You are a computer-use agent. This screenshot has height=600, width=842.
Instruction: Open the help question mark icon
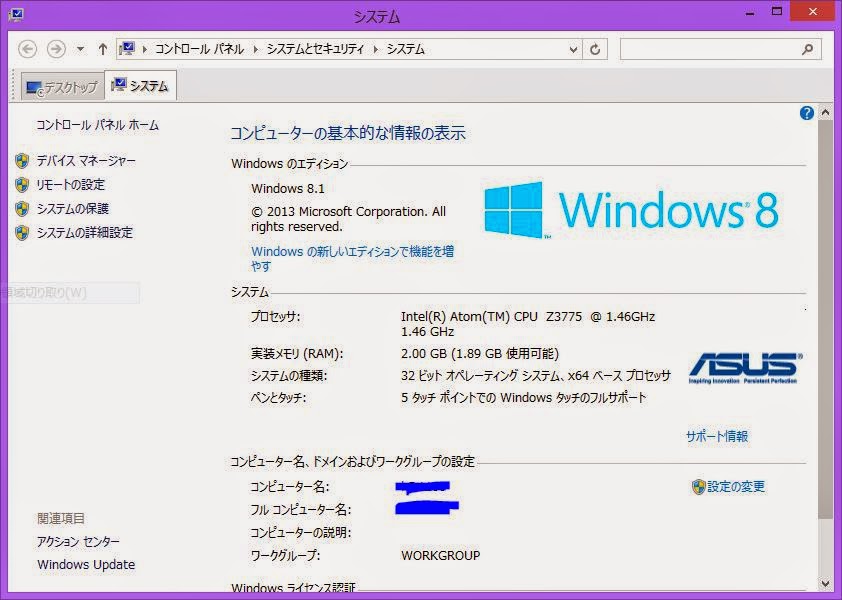(807, 113)
